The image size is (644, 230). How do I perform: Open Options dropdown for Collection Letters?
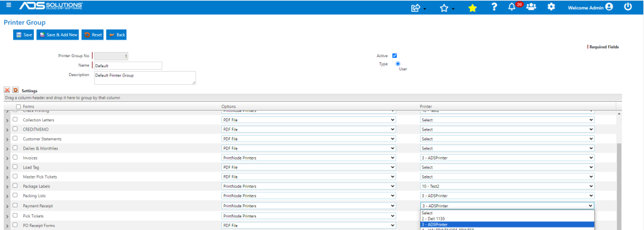308,120
